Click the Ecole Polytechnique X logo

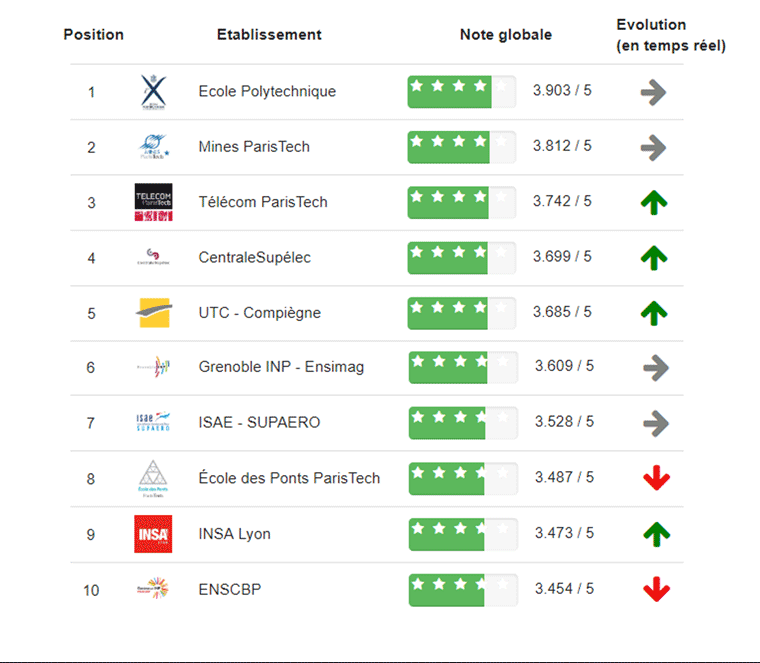tap(153, 92)
